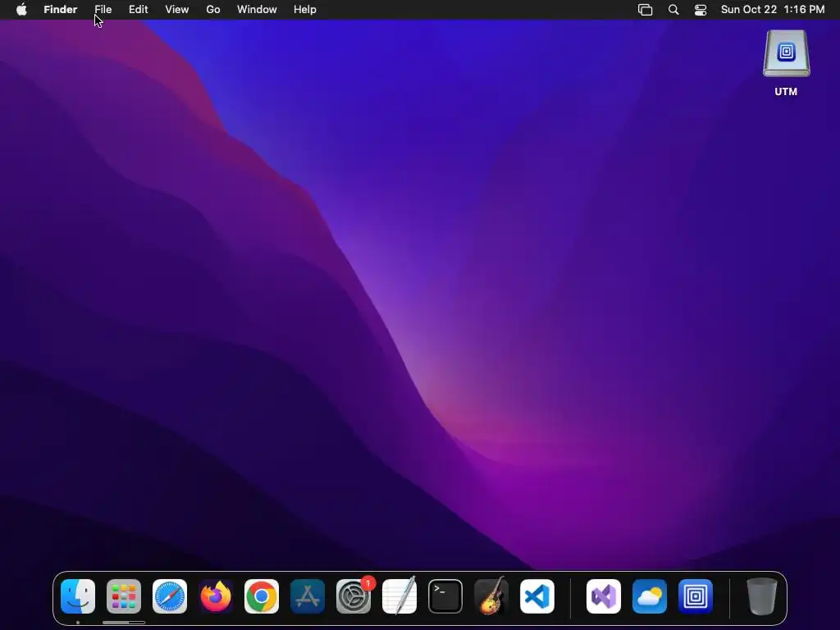The height and width of the screenshot is (630, 840).
Task: Open Spotlight search magnifier
Action: 673,10
